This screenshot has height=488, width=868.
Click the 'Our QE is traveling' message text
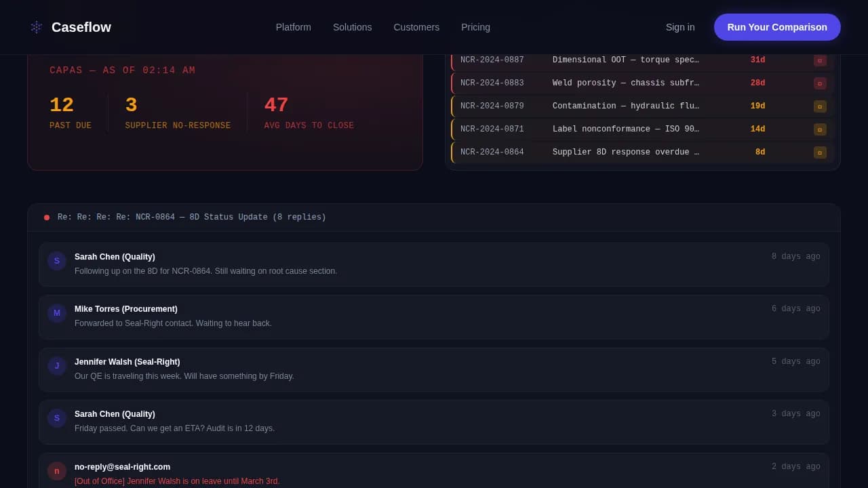click(184, 376)
